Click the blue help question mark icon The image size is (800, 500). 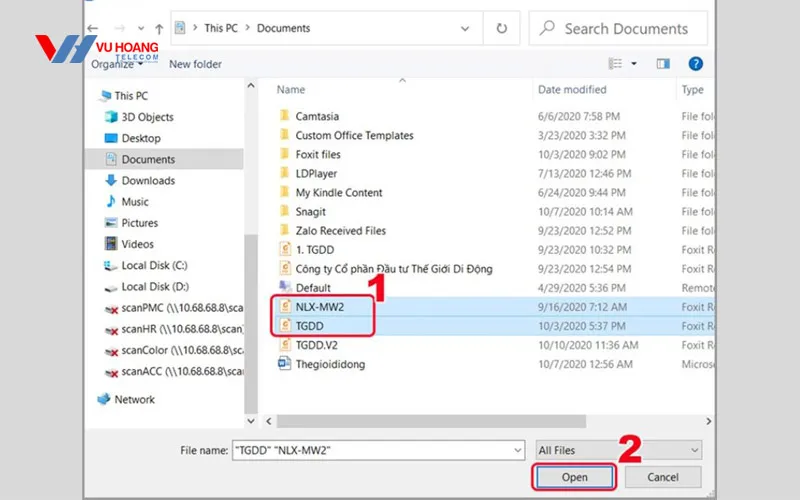696,64
